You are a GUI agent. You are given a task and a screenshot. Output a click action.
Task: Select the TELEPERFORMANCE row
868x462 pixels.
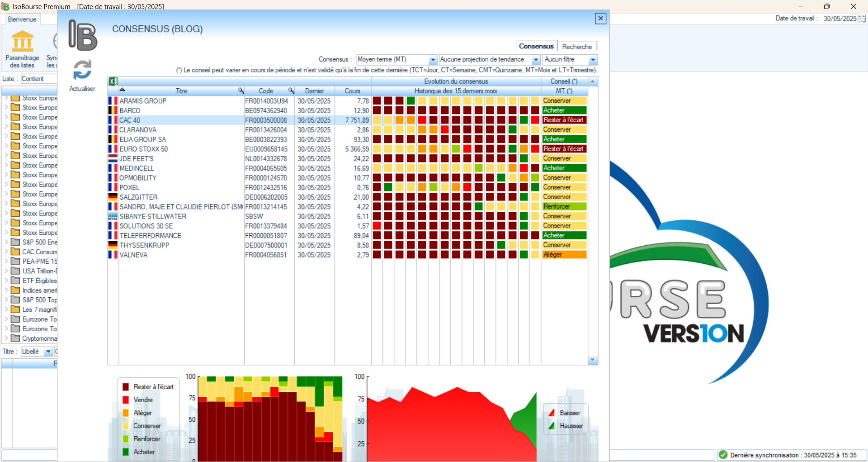click(x=347, y=236)
